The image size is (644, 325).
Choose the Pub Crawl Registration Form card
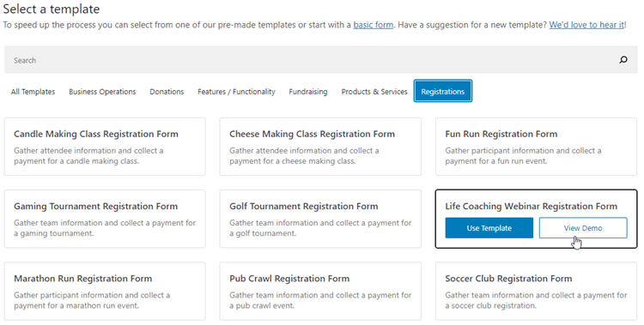point(320,292)
